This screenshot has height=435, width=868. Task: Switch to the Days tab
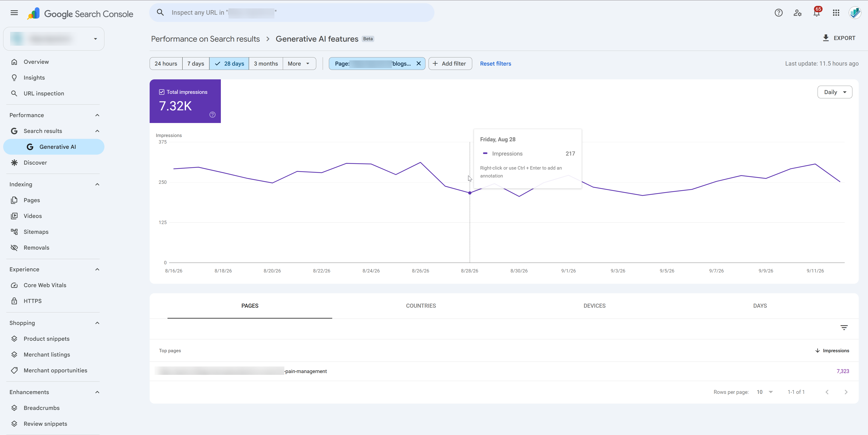[760, 306]
